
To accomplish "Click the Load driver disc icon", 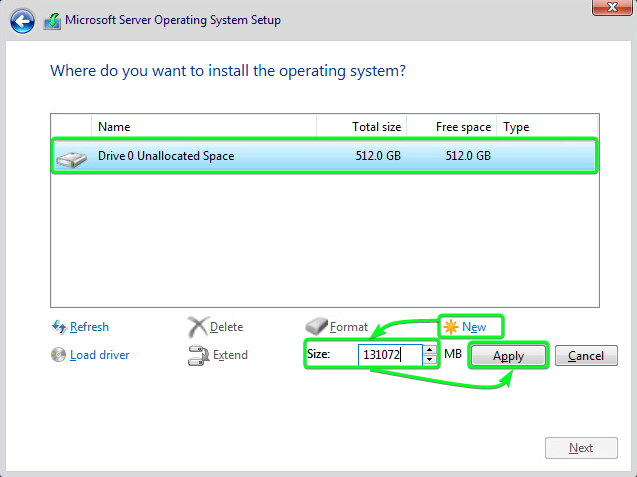I will [x=58, y=354].
